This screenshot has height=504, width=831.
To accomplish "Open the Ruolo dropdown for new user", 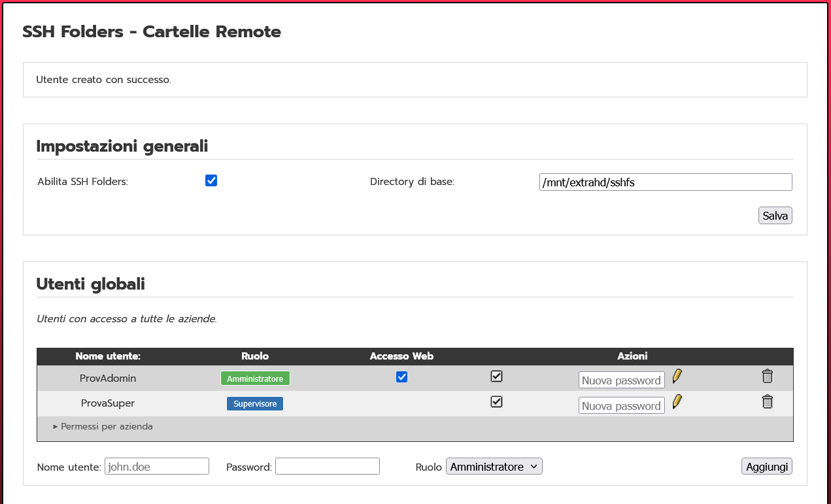I will click(x=494, y=467).
